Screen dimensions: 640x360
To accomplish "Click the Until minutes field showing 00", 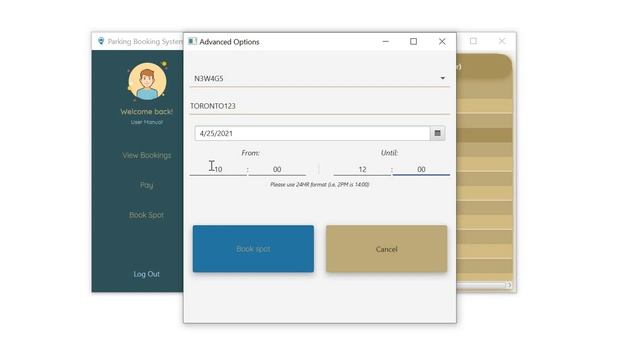I will tap(421, 169).
